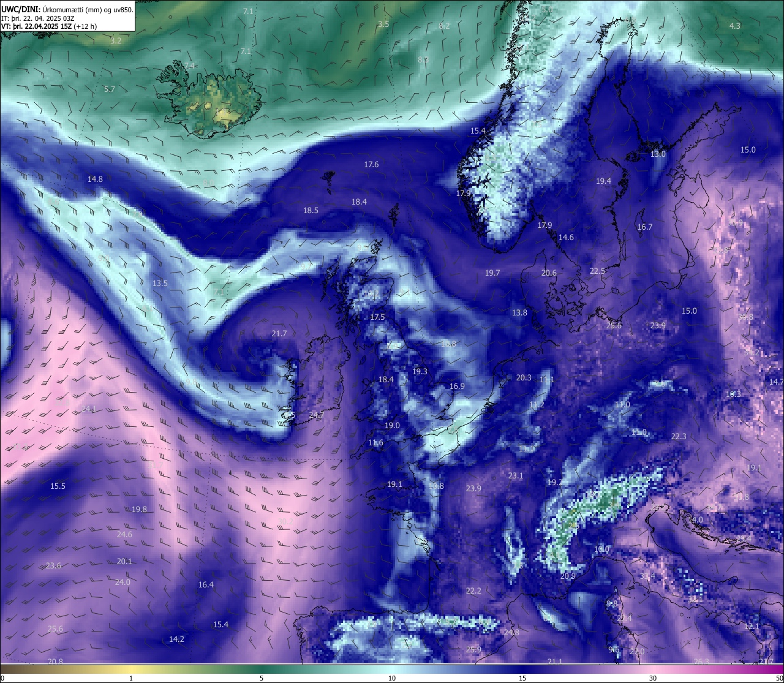Click the 16.9 value over England
This screenshot has width=784, height=683.
coord(457,386)
